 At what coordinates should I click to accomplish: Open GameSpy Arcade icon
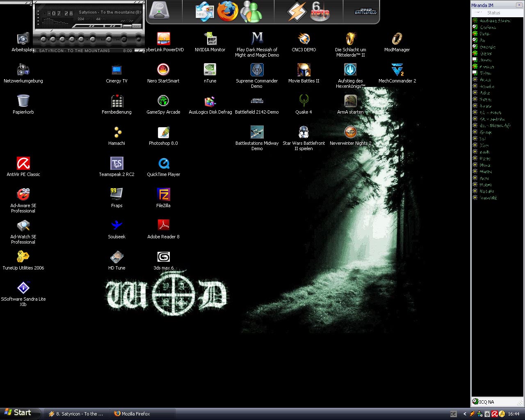[x=163, y=104]
